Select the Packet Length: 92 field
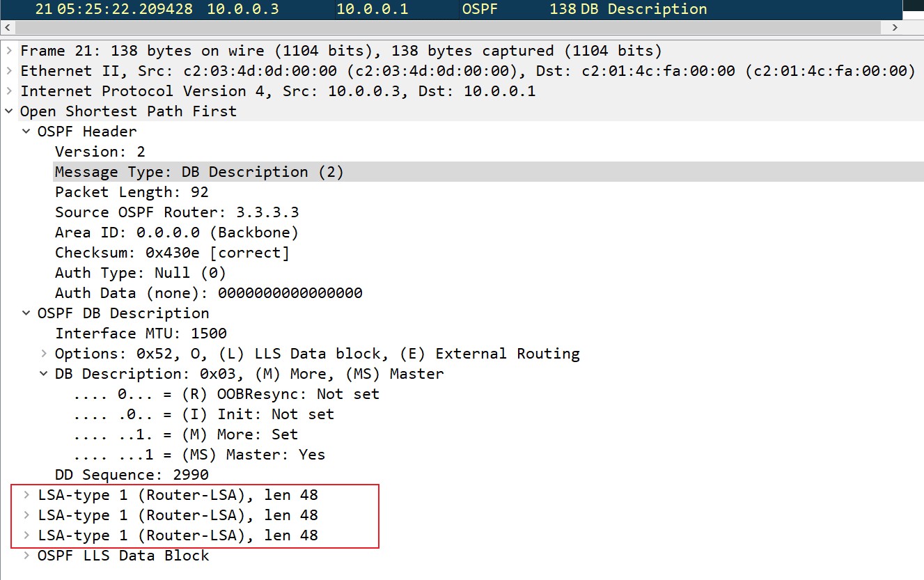 [x=132, y=192]
